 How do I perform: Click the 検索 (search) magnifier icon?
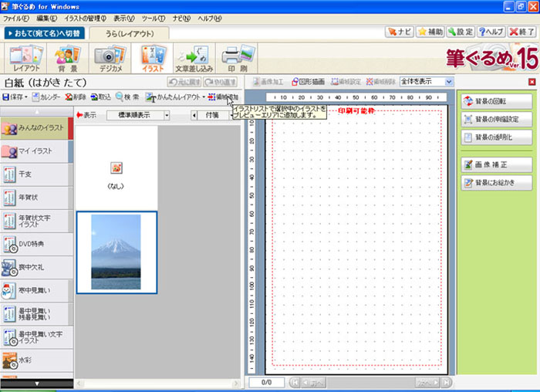tap(121, 97)
